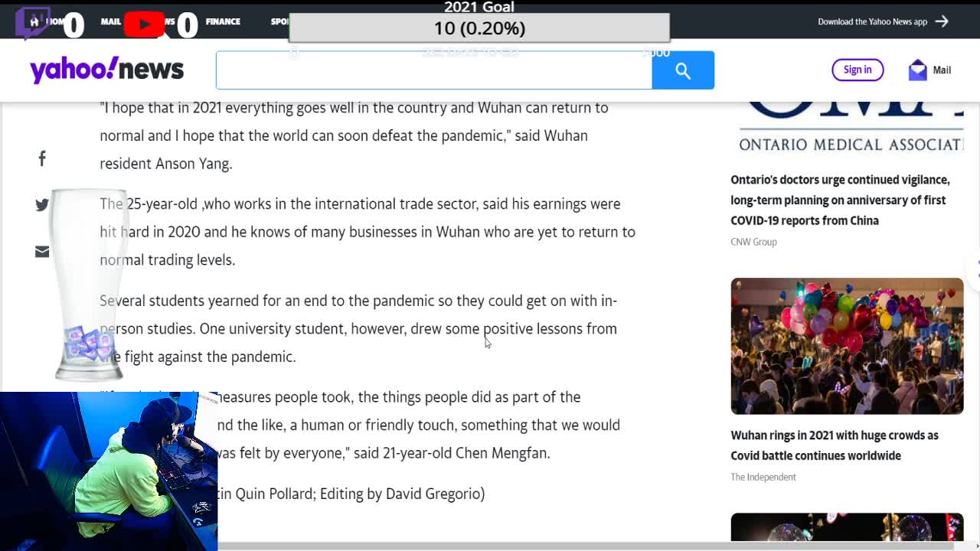Image resolution: width=980 pixels, height=551 pixels.
Task: Click the 2021 Goal progress bar
Action: pyautogui.click(x=479, y=28)
